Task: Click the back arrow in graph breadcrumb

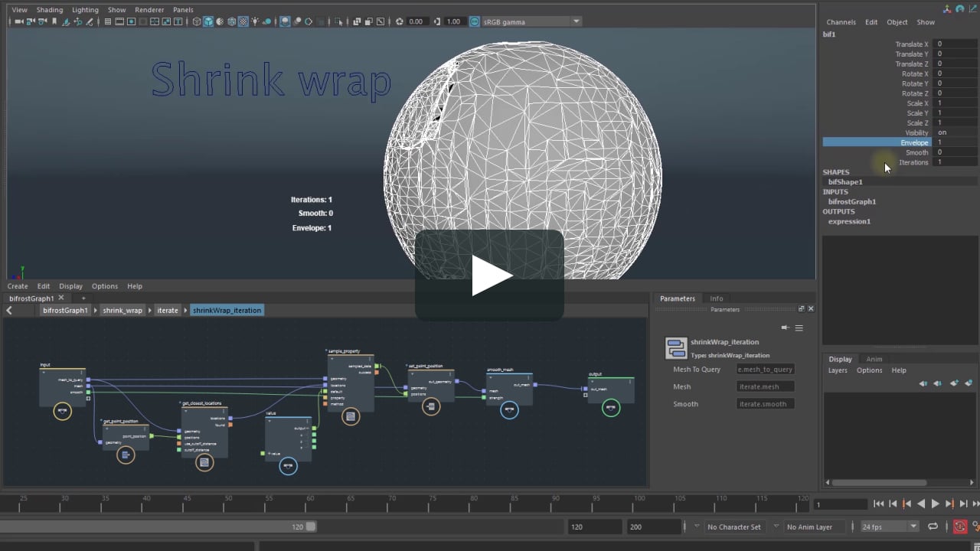Action: (x=9, y=310)
